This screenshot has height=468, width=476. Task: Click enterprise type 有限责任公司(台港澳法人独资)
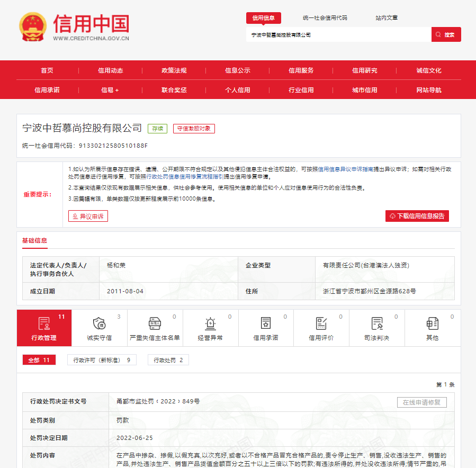tap(366, 265)
